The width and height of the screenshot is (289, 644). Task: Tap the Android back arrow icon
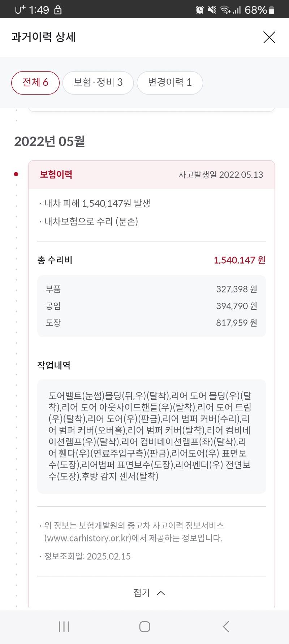point(226,627)
